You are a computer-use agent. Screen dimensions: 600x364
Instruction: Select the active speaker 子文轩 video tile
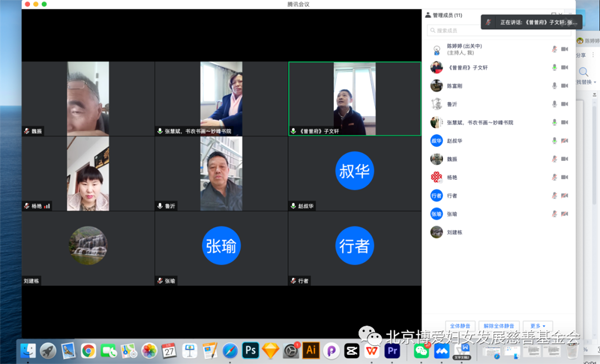(355, 99)
